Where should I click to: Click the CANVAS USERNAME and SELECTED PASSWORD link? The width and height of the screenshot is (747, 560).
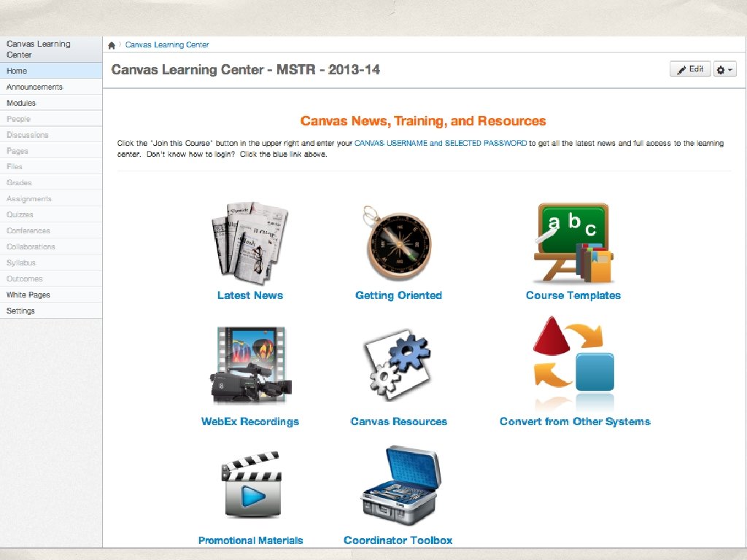(441, 144)
